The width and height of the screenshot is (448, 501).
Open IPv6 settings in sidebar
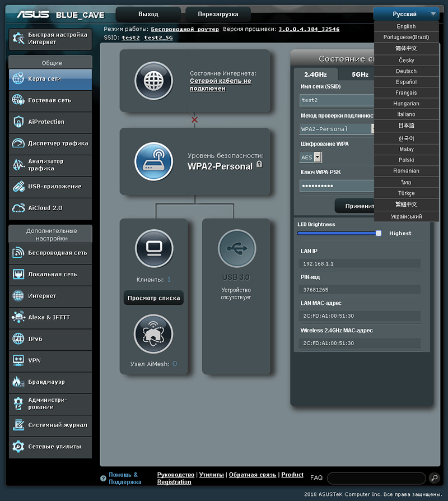50,339
